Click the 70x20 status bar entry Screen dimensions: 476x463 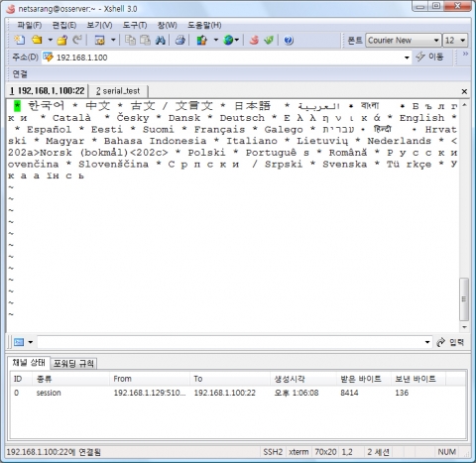(325, 452)
